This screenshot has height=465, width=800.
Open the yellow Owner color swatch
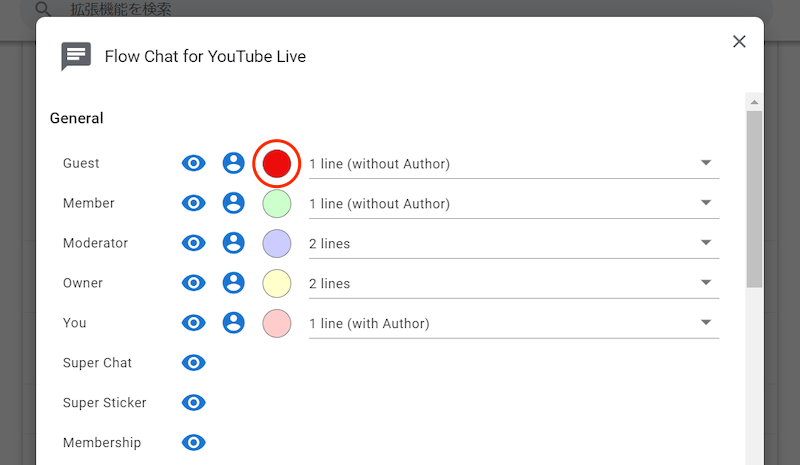[x=276, y=283]
